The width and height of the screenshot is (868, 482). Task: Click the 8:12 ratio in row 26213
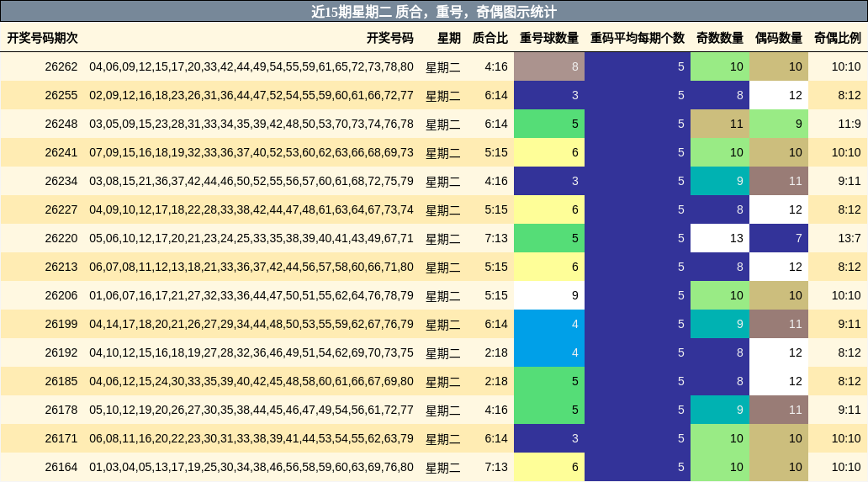849,267
